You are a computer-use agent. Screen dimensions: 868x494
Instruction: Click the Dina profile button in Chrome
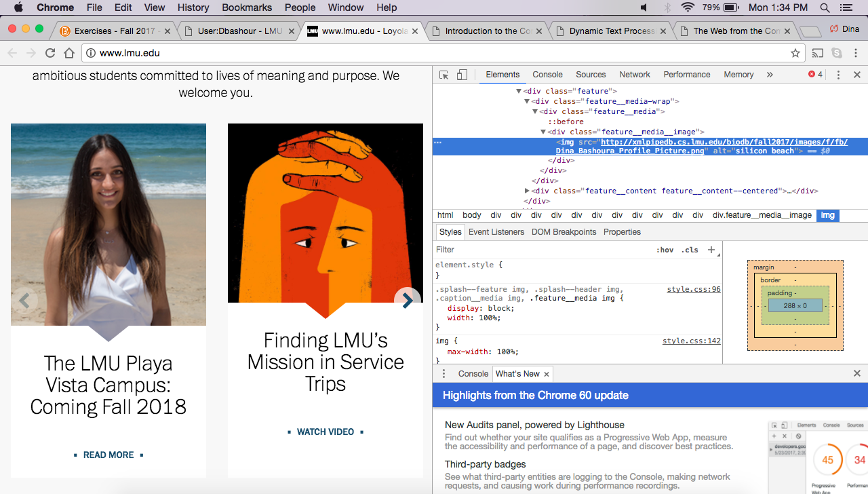[x=844, y=29]
